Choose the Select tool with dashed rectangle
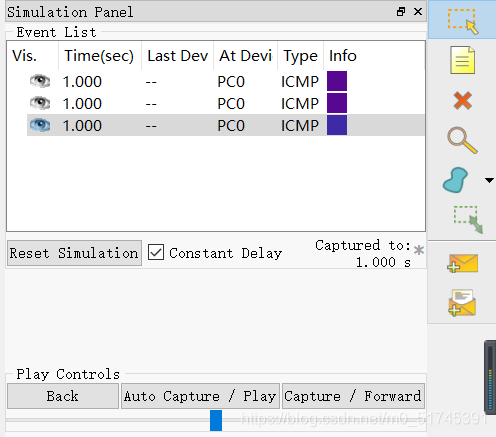Viewport: 496px width, 437px height. click(463, 21)
